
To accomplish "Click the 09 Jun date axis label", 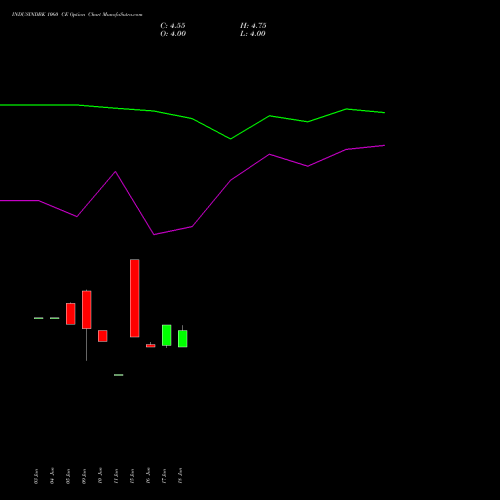I will coord(84,476).
